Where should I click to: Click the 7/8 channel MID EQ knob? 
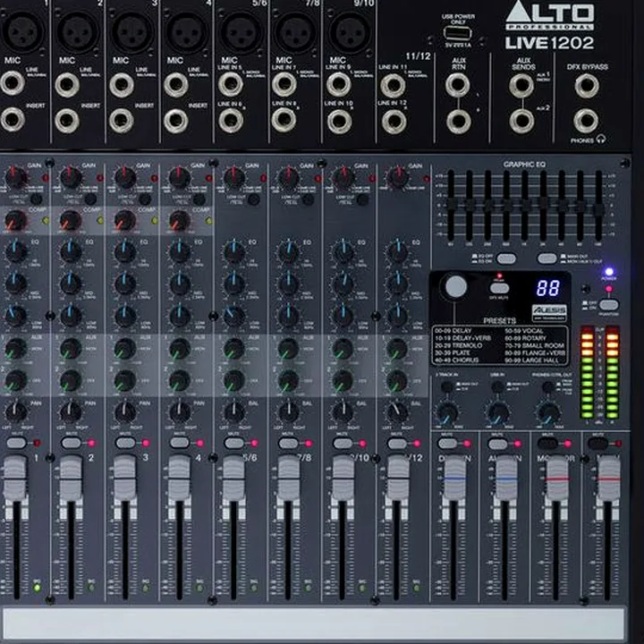coord(288,284)
